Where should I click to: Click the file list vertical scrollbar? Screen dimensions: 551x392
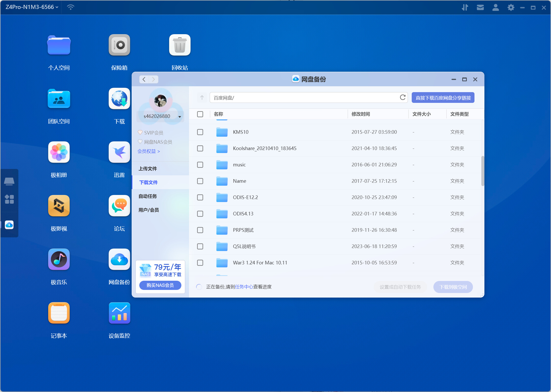(482, 171)
